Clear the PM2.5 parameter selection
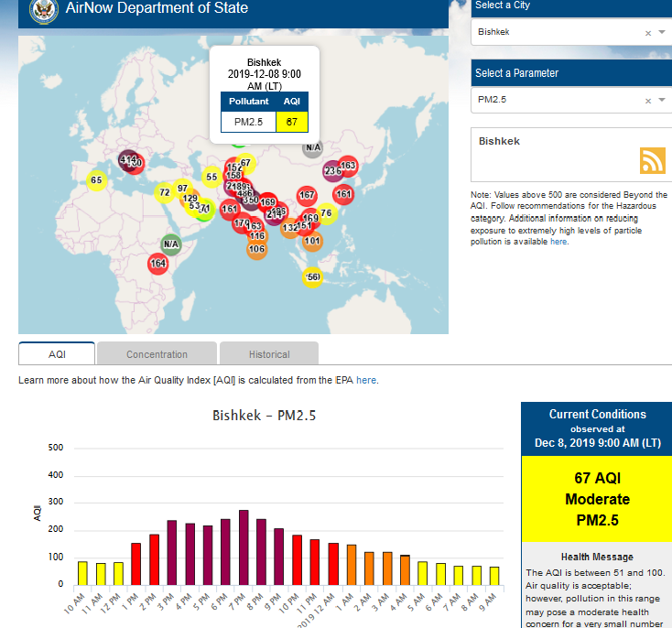This screenshot has width=672, height=628. coord(647,101)
